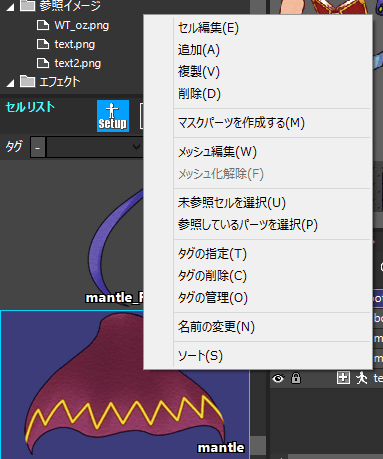Collapse the エフェクト folder

click(x=10, y=83)
